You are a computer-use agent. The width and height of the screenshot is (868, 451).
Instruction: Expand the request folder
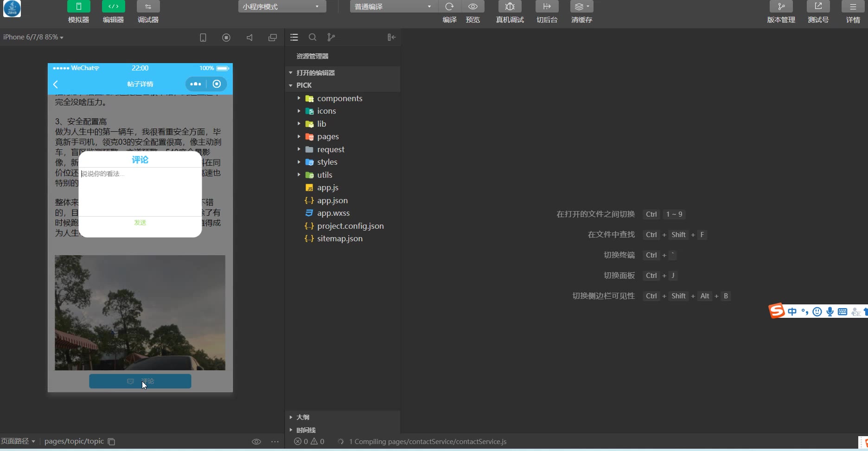[x=343, y=149]
